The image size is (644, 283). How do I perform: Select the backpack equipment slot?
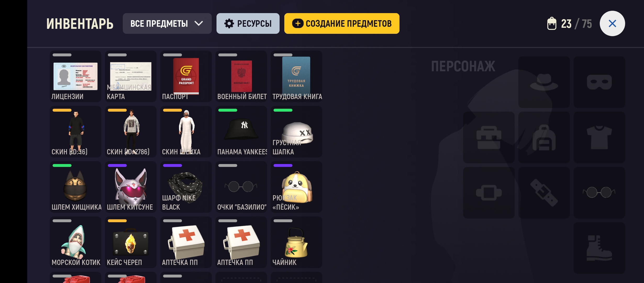(x=544, y=137)
